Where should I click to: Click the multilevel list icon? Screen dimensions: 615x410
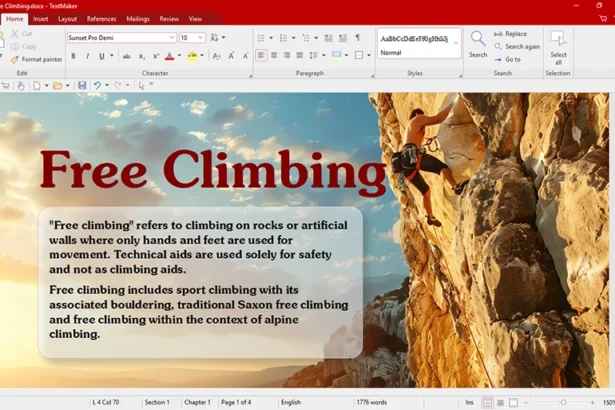pos(306,38)
